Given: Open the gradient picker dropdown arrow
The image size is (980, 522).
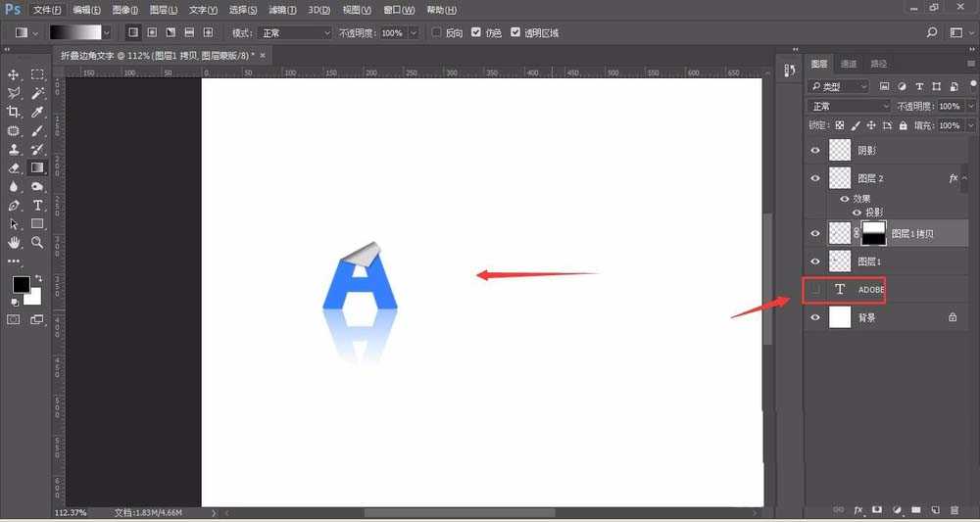Looking at the screenshot, I should 108,32.
